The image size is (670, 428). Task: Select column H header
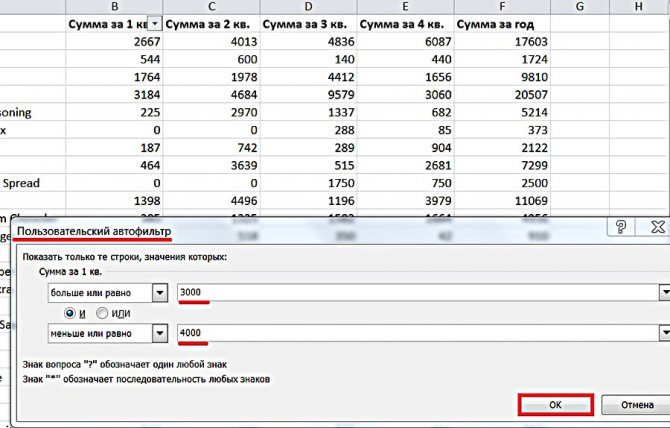tap(639, 6)
